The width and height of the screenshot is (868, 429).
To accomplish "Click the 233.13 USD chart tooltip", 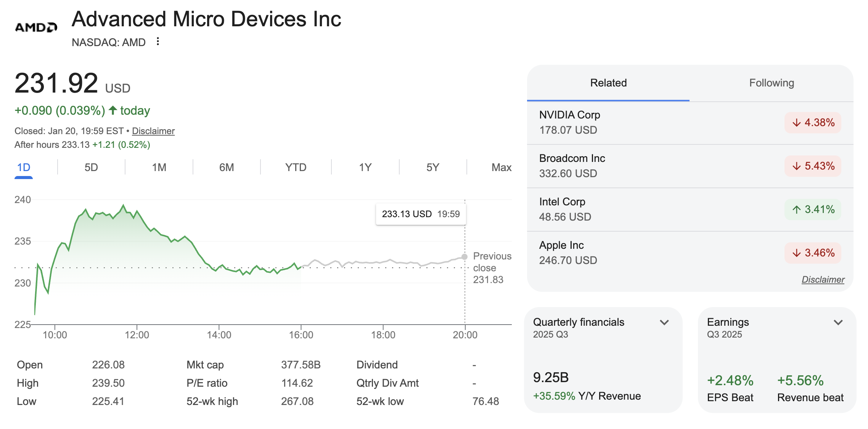I will [421, 214].
